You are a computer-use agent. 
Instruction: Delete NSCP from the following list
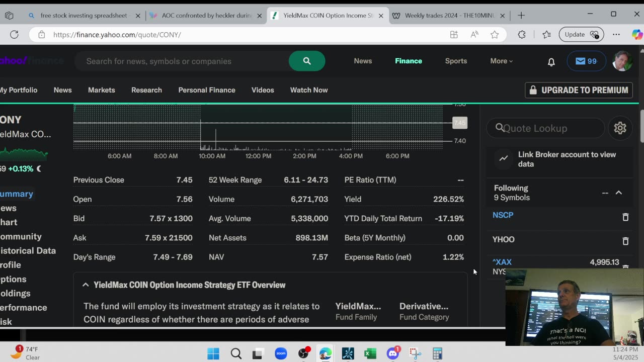pyautogui.click(x=625, y=217)
